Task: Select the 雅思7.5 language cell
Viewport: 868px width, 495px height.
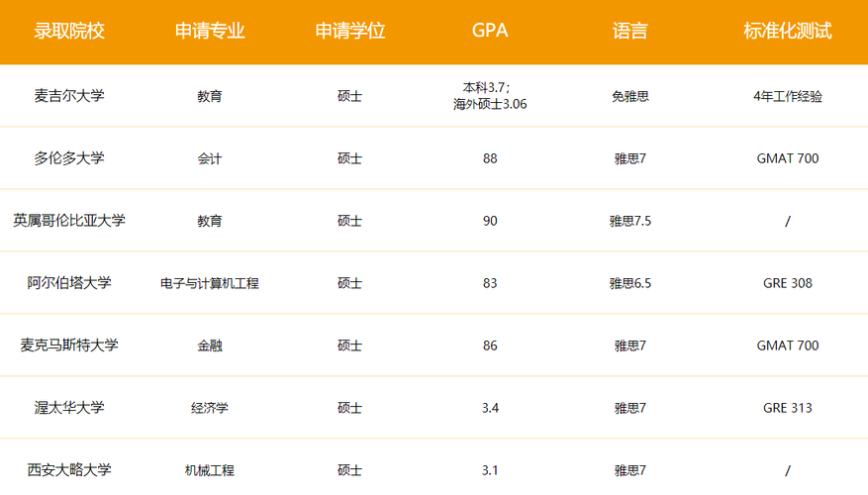Action: click(x=629, y=221)
